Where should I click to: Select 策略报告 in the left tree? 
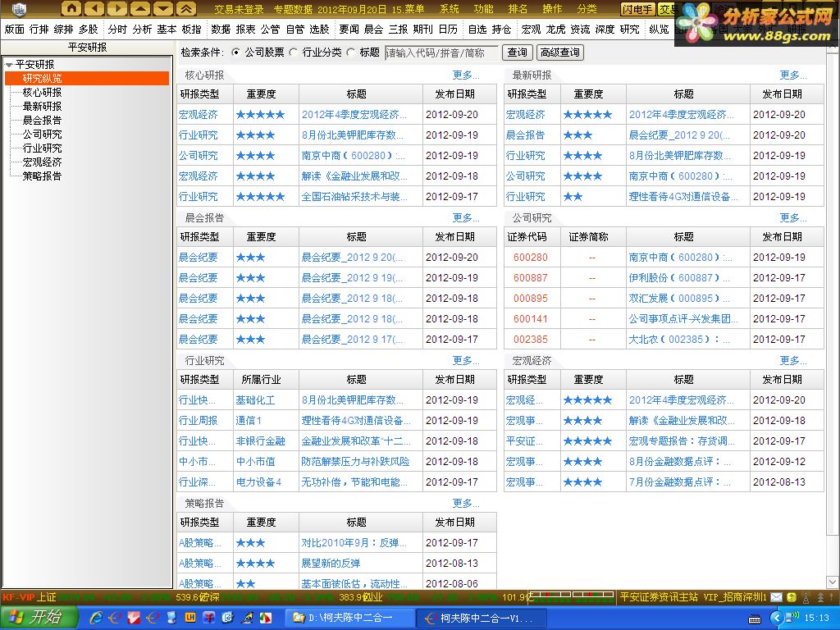coord(42,176)
